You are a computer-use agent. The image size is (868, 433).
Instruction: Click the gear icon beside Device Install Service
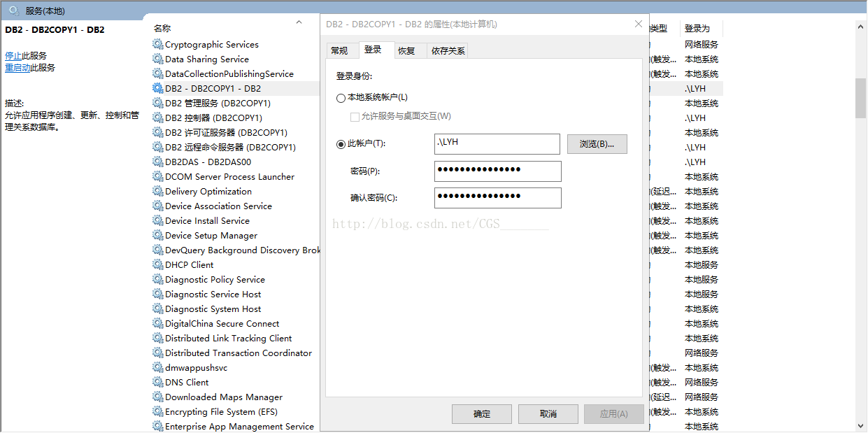pyautogui.click(x=158, y=220)
